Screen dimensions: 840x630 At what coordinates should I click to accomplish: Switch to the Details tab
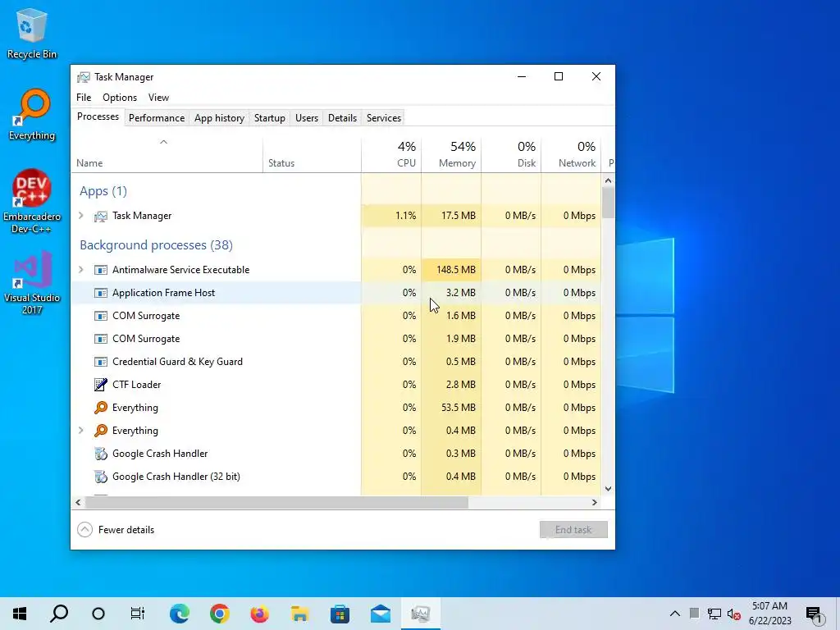coord(342,118)
